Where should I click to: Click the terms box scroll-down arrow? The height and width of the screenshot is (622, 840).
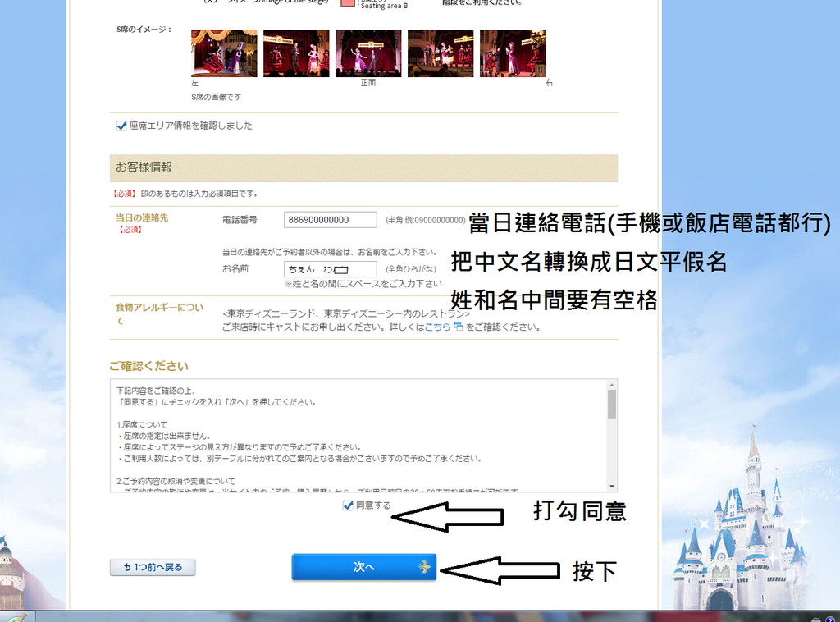[x=612, y=487]
